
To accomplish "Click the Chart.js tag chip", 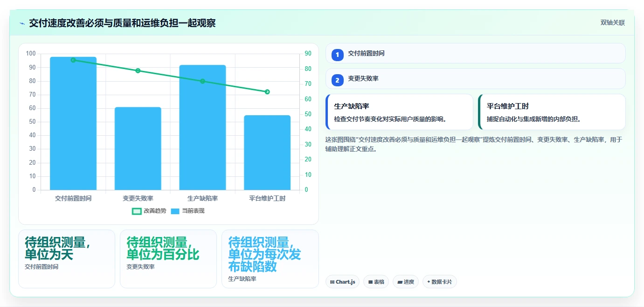I will (x=342, y=282).
